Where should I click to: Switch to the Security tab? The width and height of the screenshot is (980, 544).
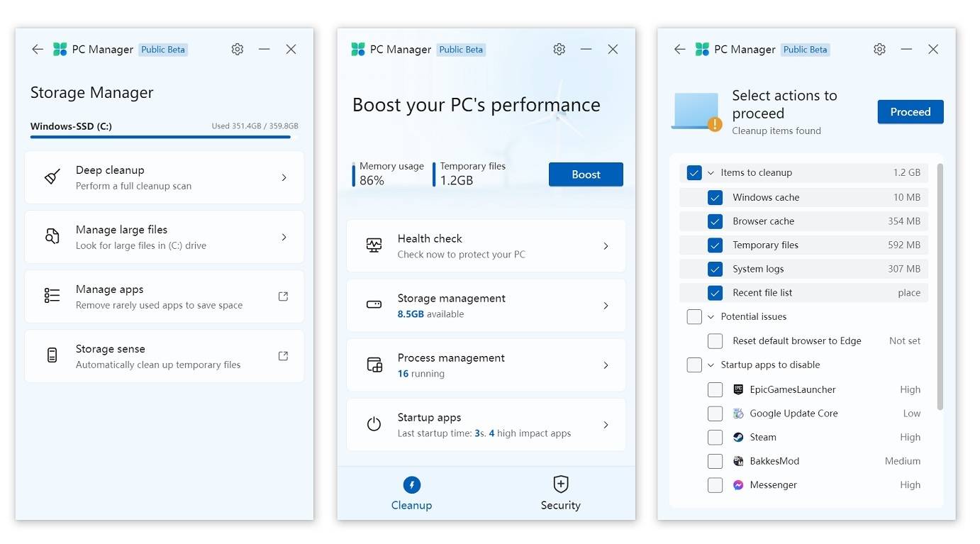pos(560,492)
